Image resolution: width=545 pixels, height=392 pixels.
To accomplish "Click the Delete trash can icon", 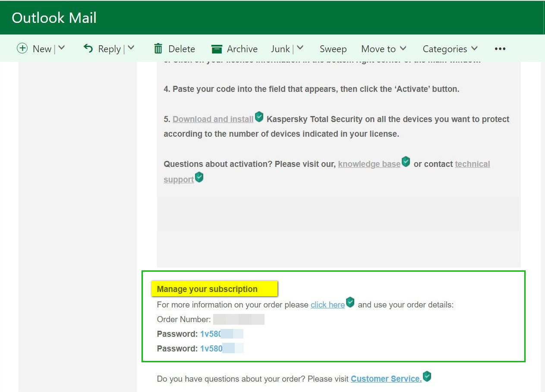I will (x=158, y=48).
